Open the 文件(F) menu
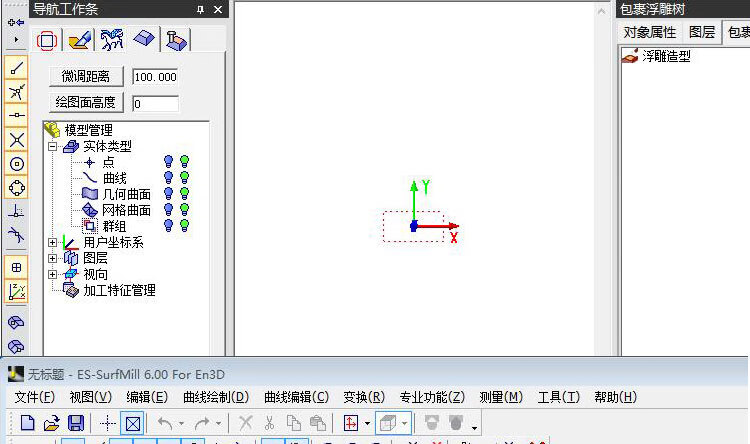Screen dimensions: 750x444 click(x=34, y=397)
